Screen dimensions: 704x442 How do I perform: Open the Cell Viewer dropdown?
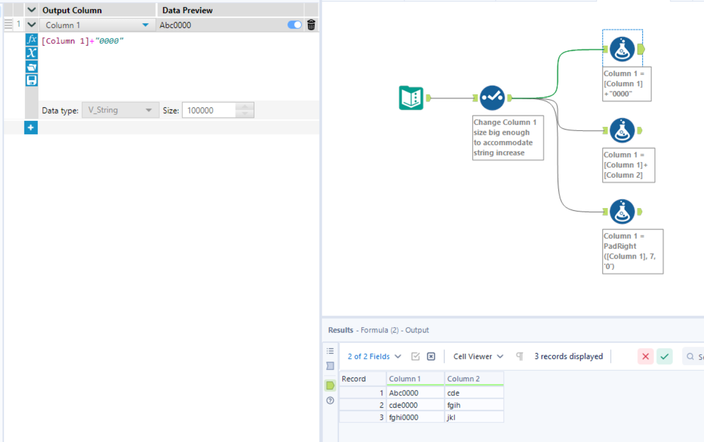[478, 356]
